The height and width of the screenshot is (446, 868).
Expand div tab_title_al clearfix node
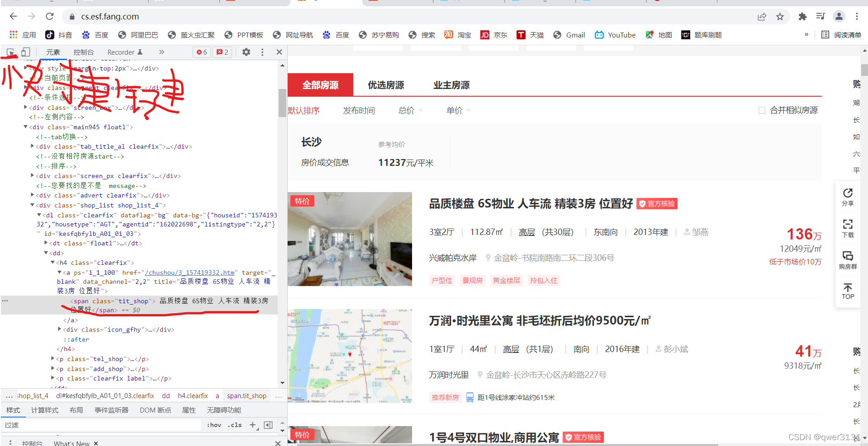[x=33, y=146]
